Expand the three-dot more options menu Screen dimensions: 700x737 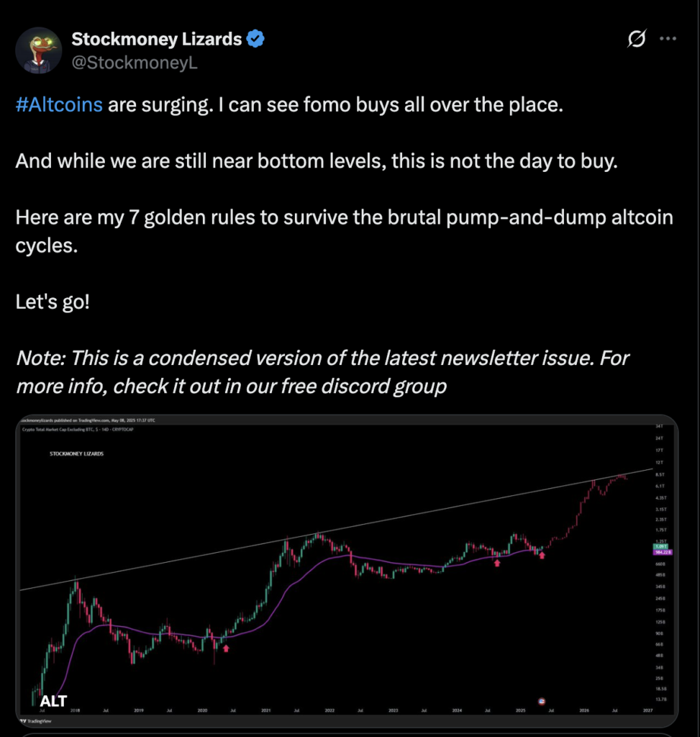coord(668,39)
